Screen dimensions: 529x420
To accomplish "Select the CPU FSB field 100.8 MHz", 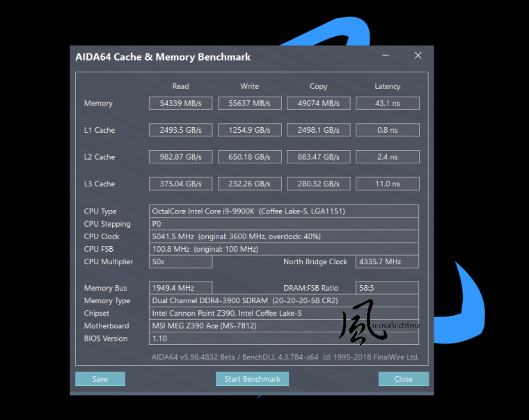I will (x=284, y=249).
